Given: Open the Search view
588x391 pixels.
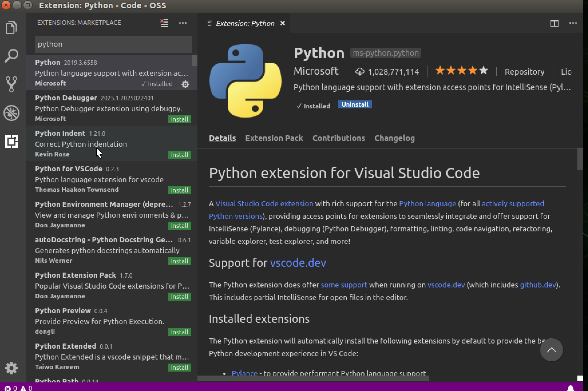Looking at the screenshot, I should click(11, 56).
